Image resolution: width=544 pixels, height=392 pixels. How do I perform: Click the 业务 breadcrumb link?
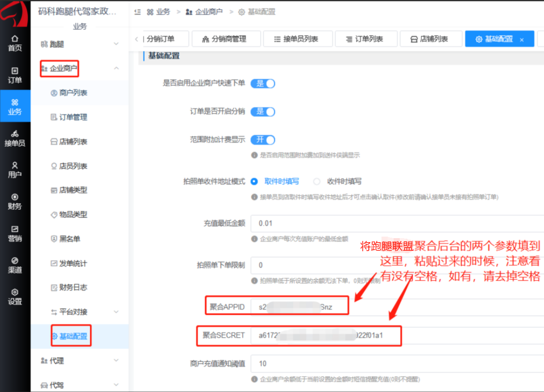coord(162,12)
